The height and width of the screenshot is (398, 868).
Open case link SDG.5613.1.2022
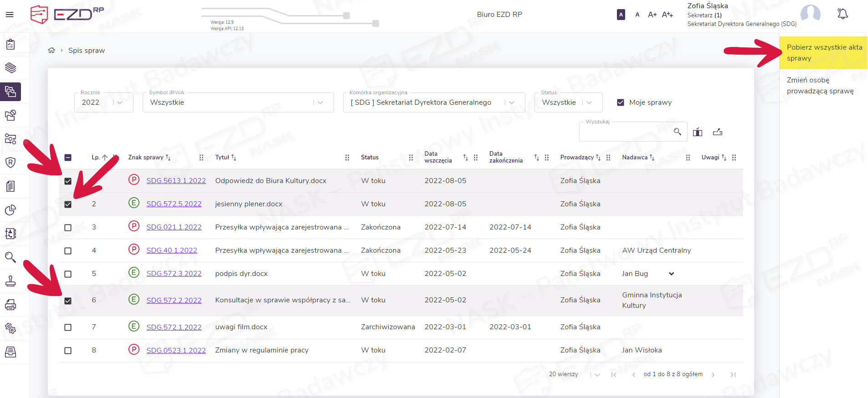(176, 181)
